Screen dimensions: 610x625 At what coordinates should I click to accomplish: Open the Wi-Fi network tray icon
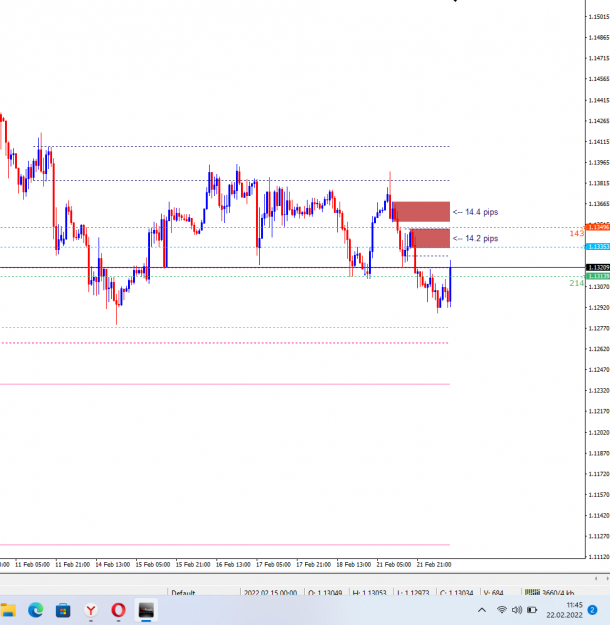coord(502,610)
